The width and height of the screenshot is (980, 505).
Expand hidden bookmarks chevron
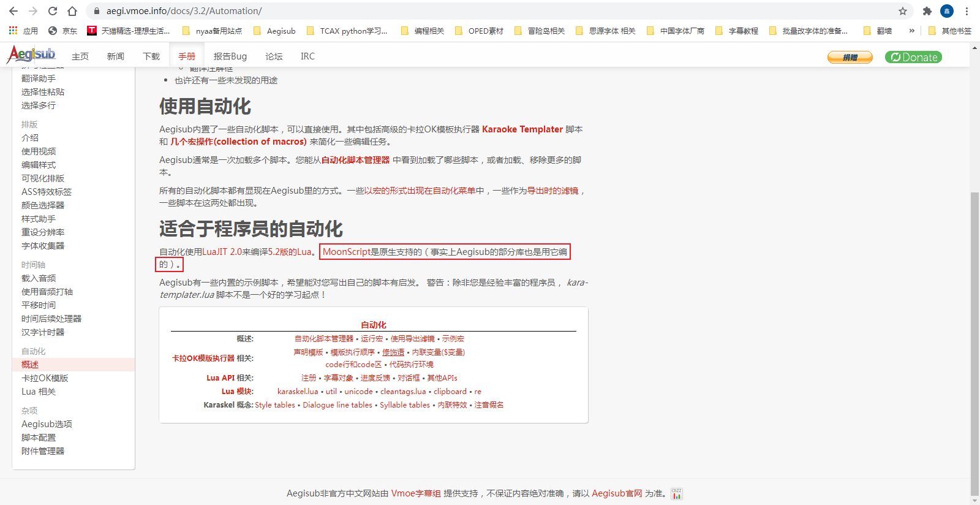click(911, 31)
